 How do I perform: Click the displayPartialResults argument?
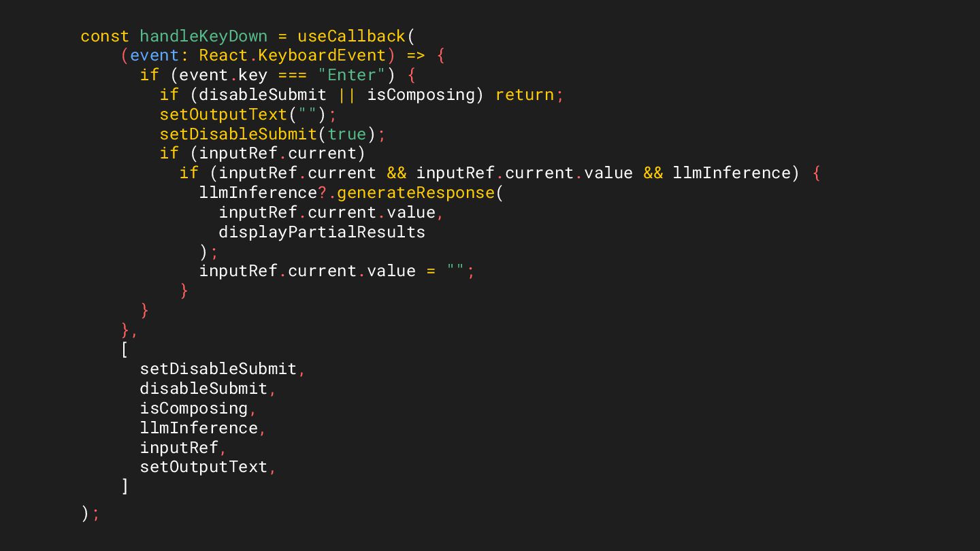(x=322, y=232)
